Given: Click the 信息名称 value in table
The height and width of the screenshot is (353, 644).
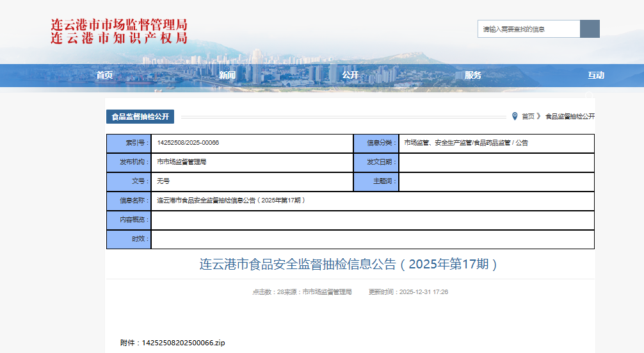Looking at the screenshot, I should pyautogui.click(x=230, y=201).
